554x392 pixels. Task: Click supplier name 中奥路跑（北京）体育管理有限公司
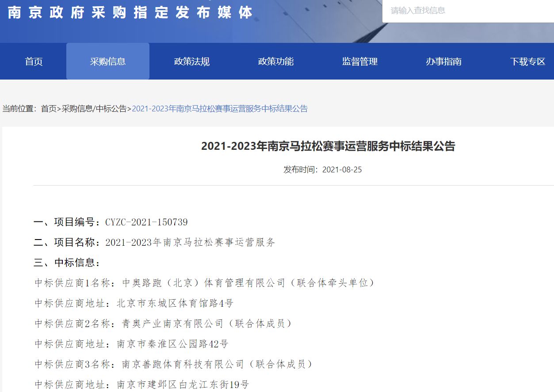tap(204, 283)
